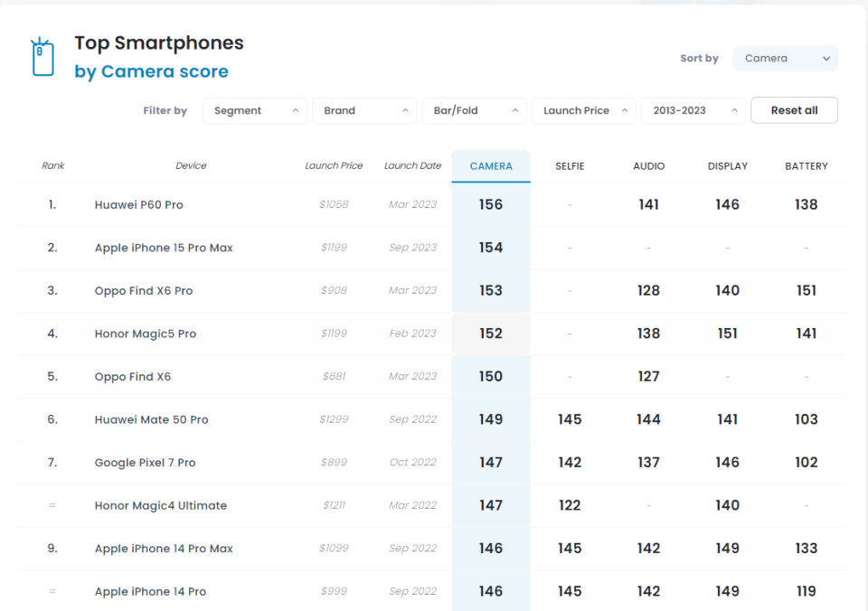868x611 pixels.
Task: Click the Launch Price column header
Action: 334,165
